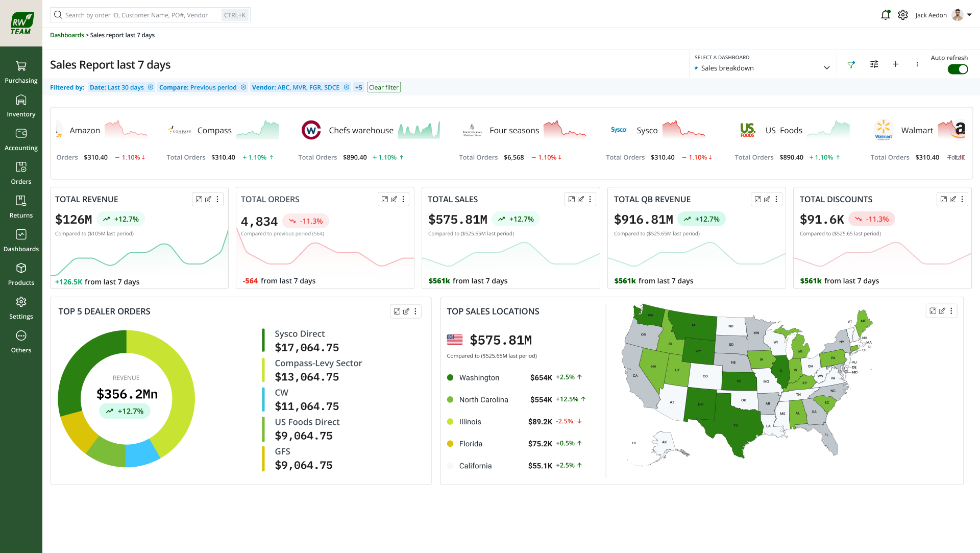Click the Compass vendor card

(223, 141)
